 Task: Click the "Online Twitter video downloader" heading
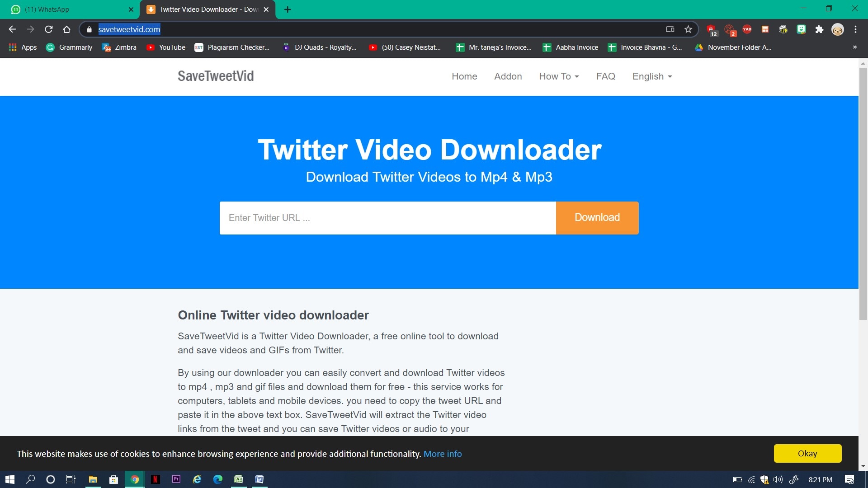pyautogui.click(x=273, y=315)
